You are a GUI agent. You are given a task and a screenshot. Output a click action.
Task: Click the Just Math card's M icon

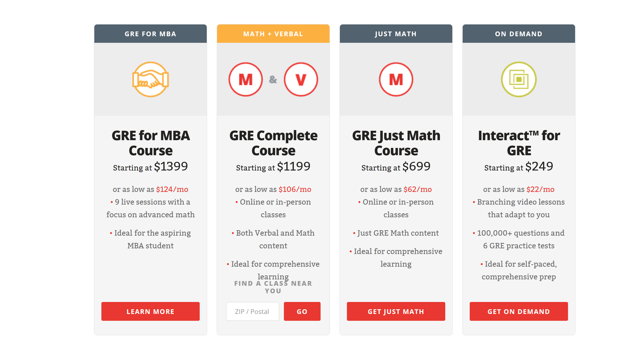tap(396, 79)
